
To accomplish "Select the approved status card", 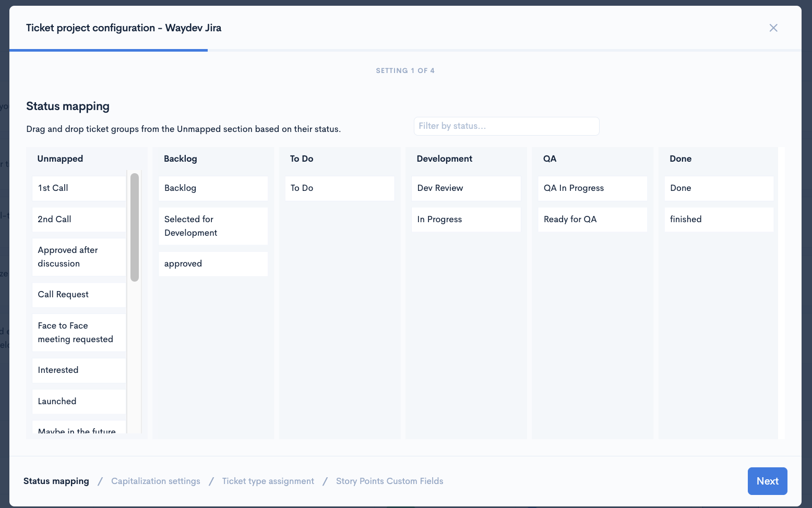I will (213, 264).
